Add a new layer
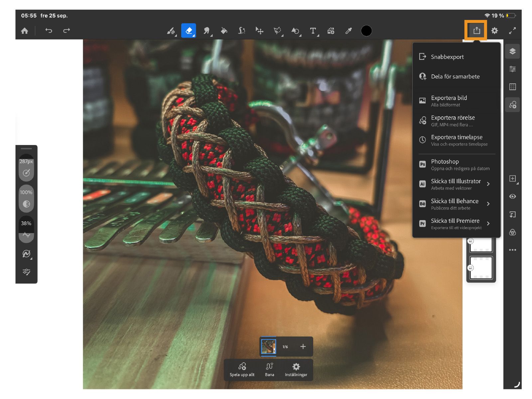This screenshot has width=532, height=399. point(513,179)
